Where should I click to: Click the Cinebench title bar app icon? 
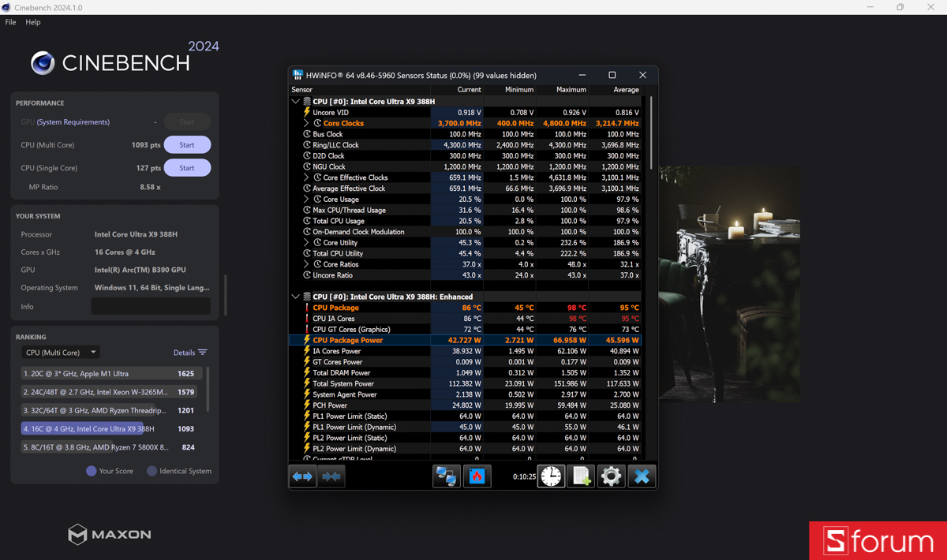pyautogui.click(x=6, y=7)
